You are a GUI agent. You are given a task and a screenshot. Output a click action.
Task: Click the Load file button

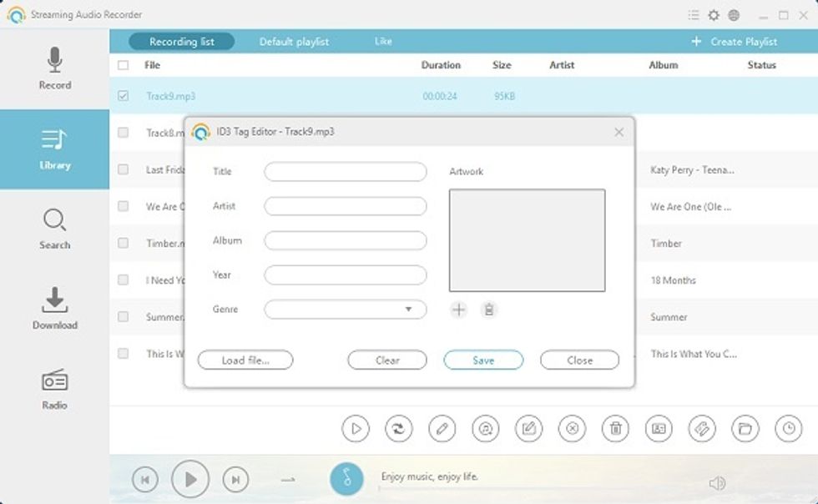click(x=245, y=360)
